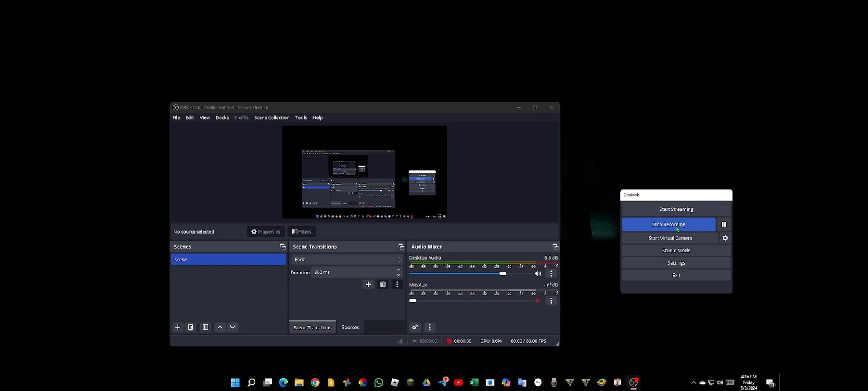
Task: Increase the transition duration with the up arrow
Action: [x=399, y=270]
